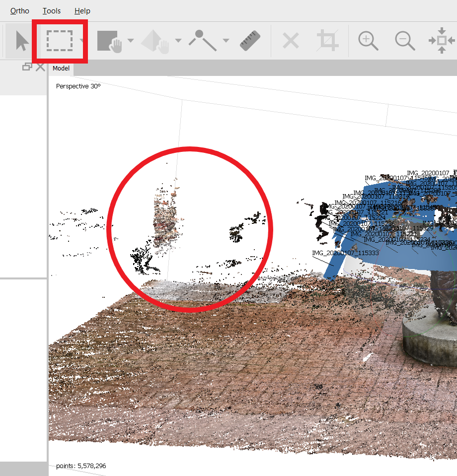457x476 pixels.
Task: Expand the selection tool dropdown arrow
Action: coord(81,41)
